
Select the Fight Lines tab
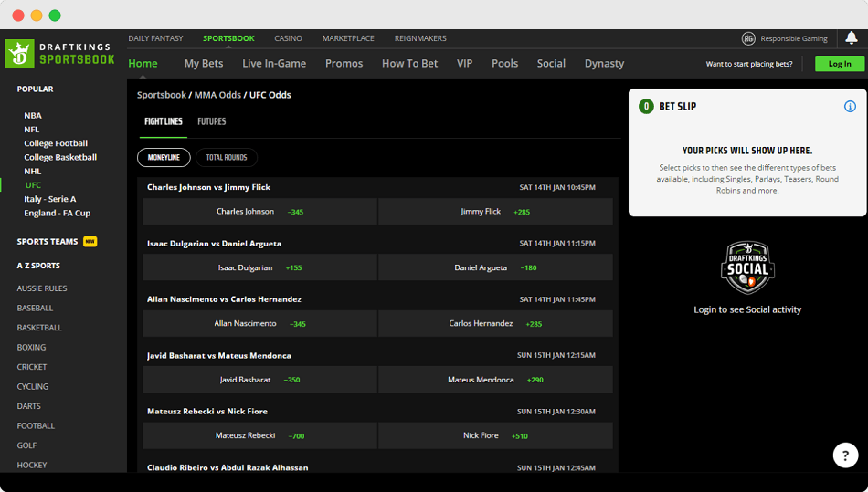(164, 121)
